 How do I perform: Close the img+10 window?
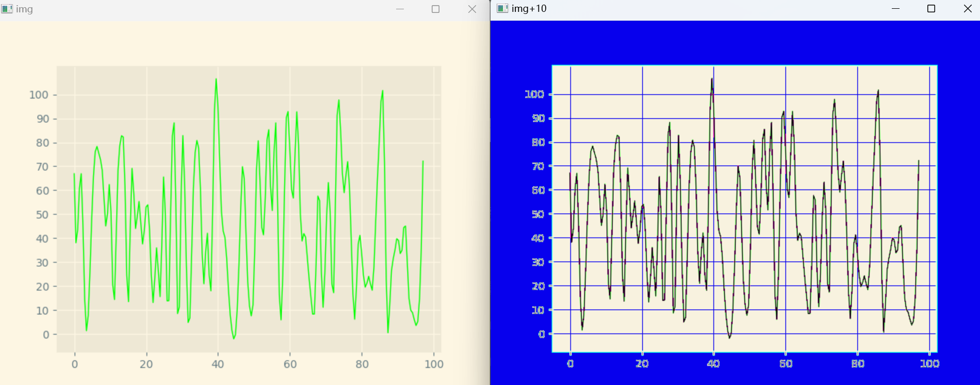click(x=968, y=8)
